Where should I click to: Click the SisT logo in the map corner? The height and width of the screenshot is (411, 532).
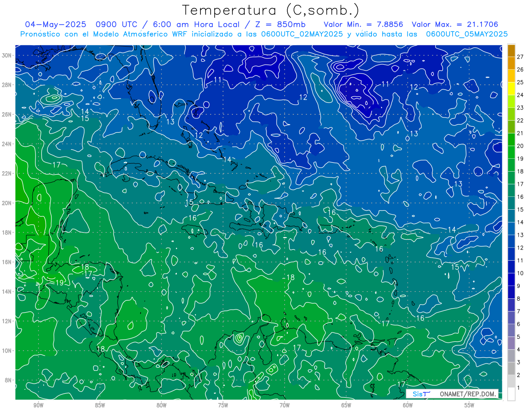421,394
